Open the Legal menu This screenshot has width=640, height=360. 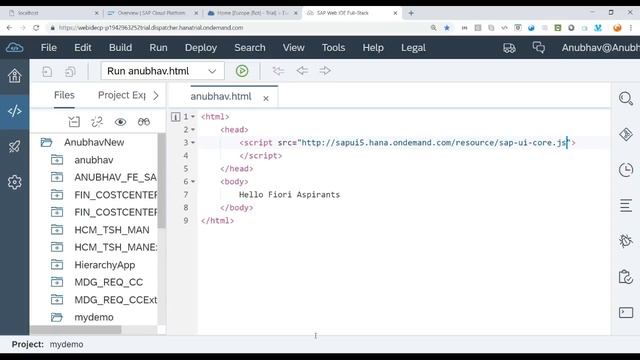pos(413,48)
